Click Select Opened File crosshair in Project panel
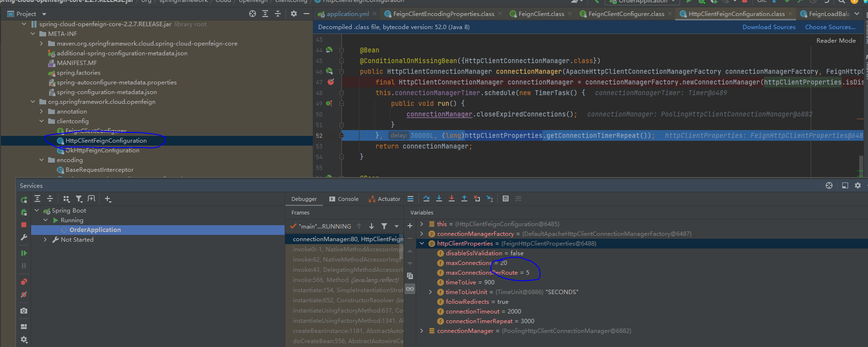 click(x=253, y=14)
